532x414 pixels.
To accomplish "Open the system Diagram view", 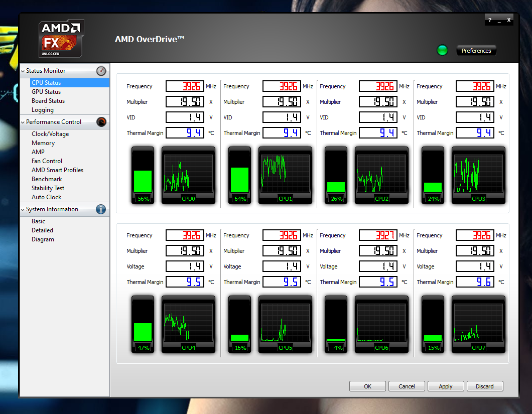I will point(43,239).
